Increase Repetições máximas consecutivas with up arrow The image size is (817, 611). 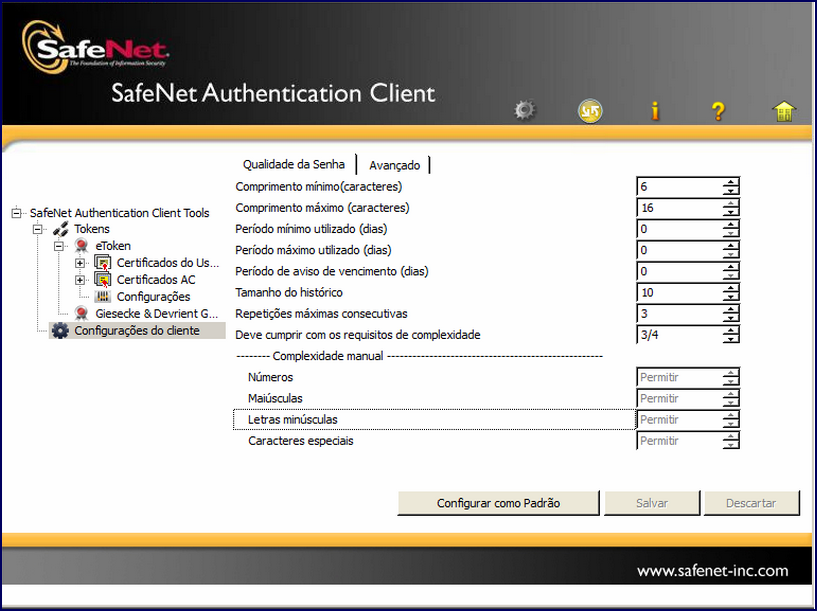(x=731, y=309)
